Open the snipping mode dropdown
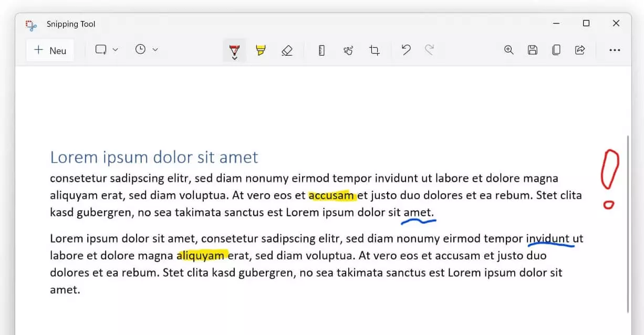 click(x=107, y=50)
